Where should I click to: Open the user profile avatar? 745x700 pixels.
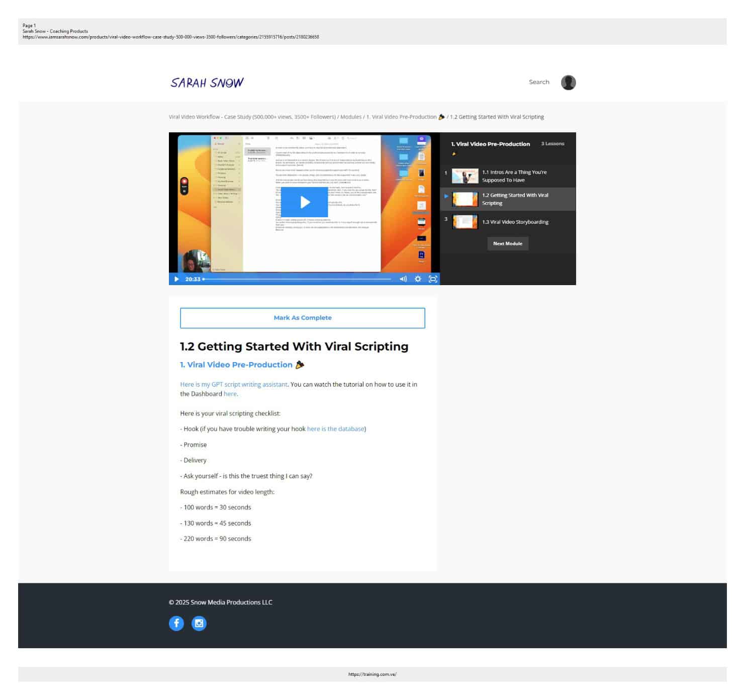tap(568, 82)
